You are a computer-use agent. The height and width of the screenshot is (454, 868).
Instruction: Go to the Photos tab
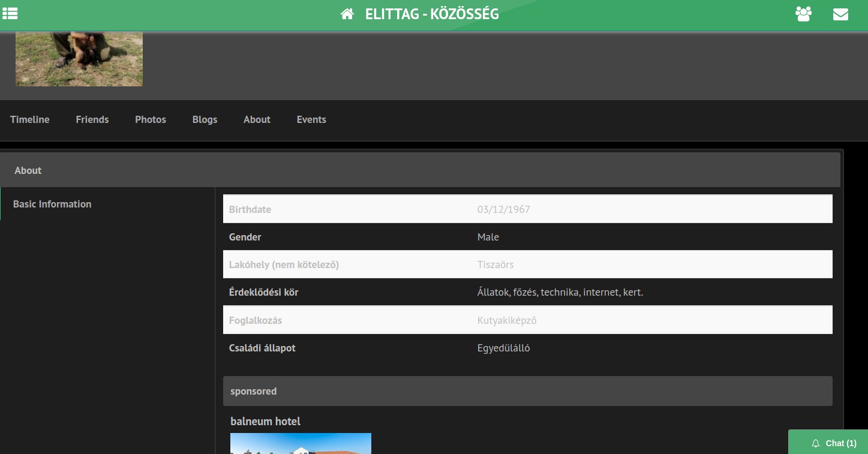(x=151, y=119)
